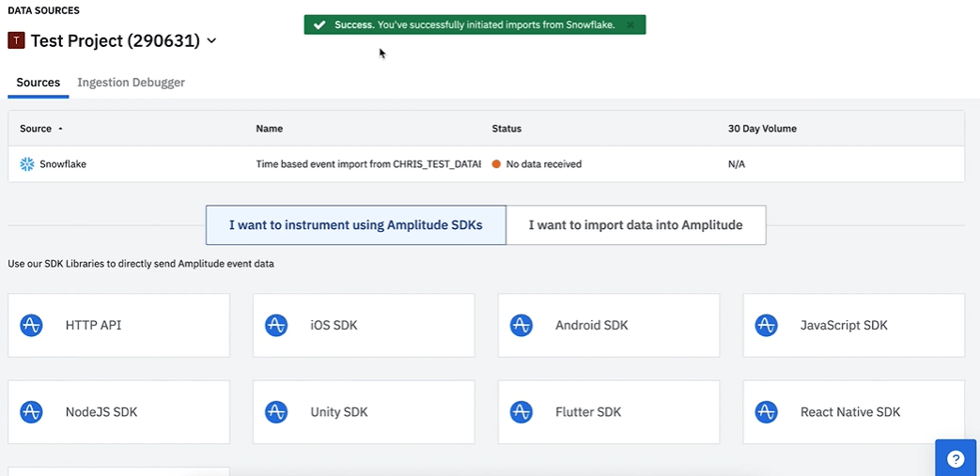Click the orange status dot for Snowflake
The width and height of the screenshot is (980, 476).
(x=496, y=164)
